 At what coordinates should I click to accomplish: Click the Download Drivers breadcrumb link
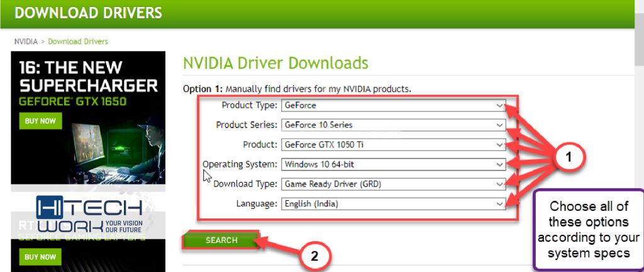point(78,42)
